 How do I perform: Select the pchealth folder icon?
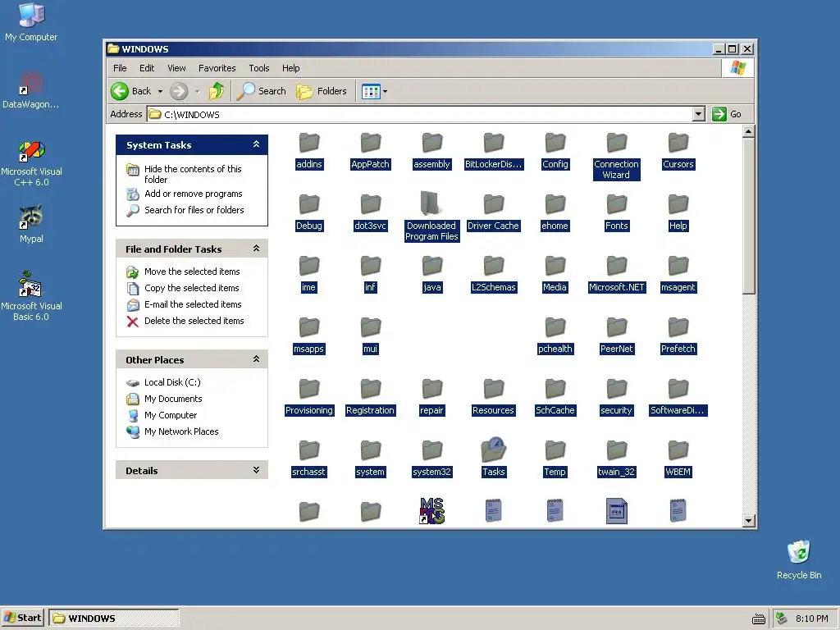555,327
